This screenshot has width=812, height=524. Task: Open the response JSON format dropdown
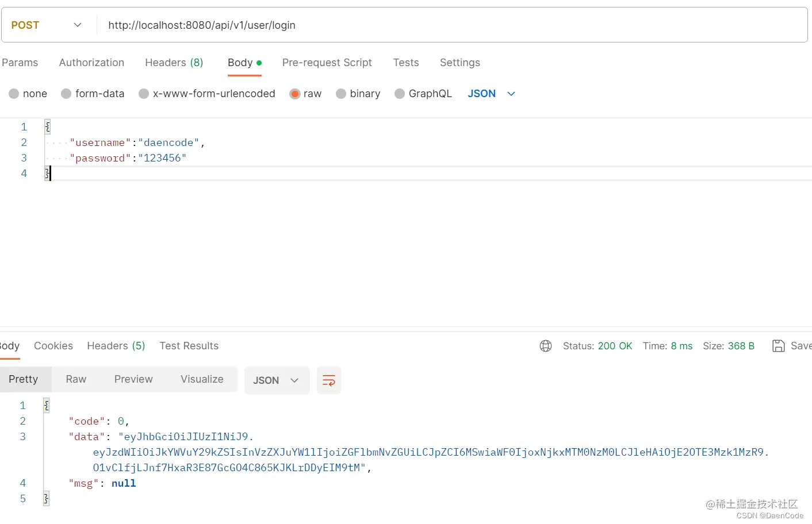[x=277, y=380]
